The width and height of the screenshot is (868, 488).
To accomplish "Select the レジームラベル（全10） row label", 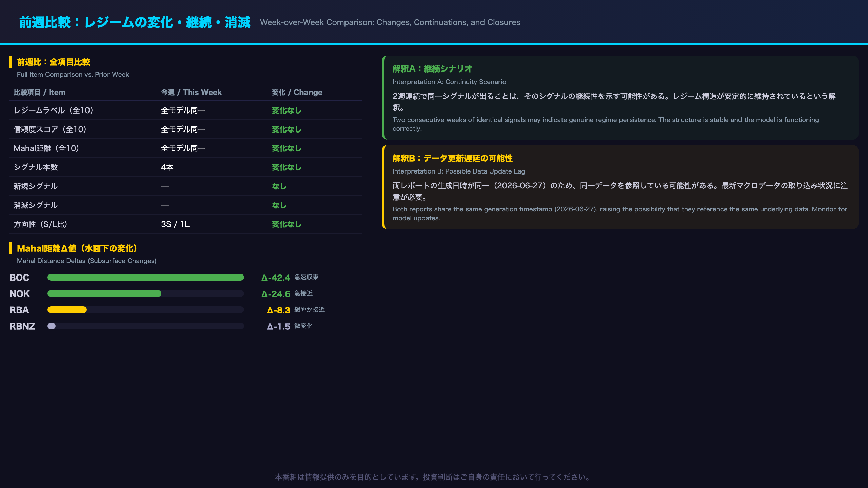I will [x=53, y=110].
